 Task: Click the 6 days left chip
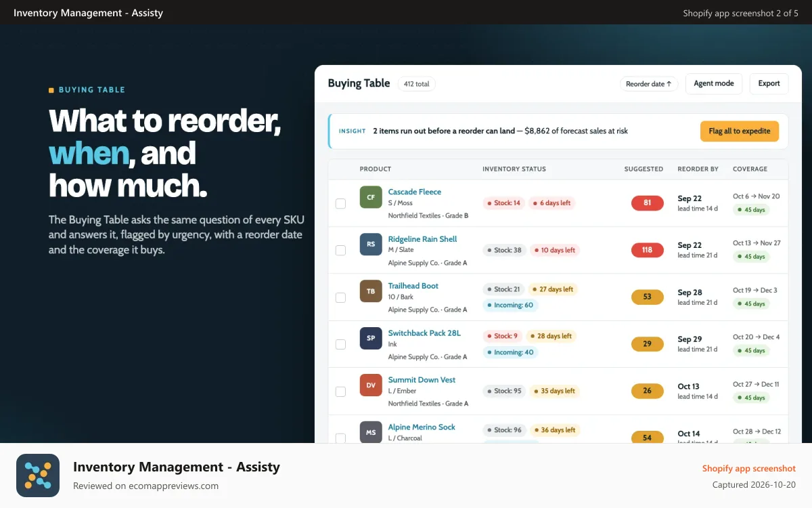click(551, 203)
